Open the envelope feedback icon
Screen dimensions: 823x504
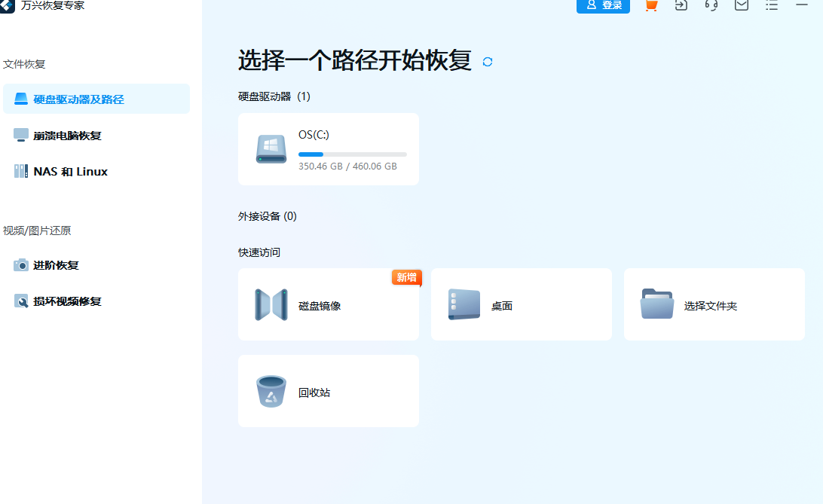tap(741, 6)
